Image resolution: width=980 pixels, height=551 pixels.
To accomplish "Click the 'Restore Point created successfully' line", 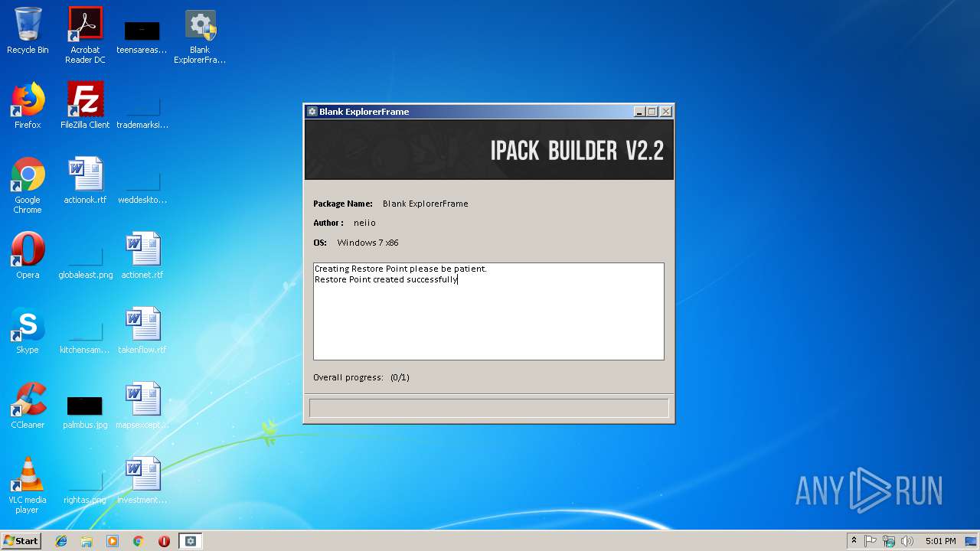I will click(x=386, y=279).
